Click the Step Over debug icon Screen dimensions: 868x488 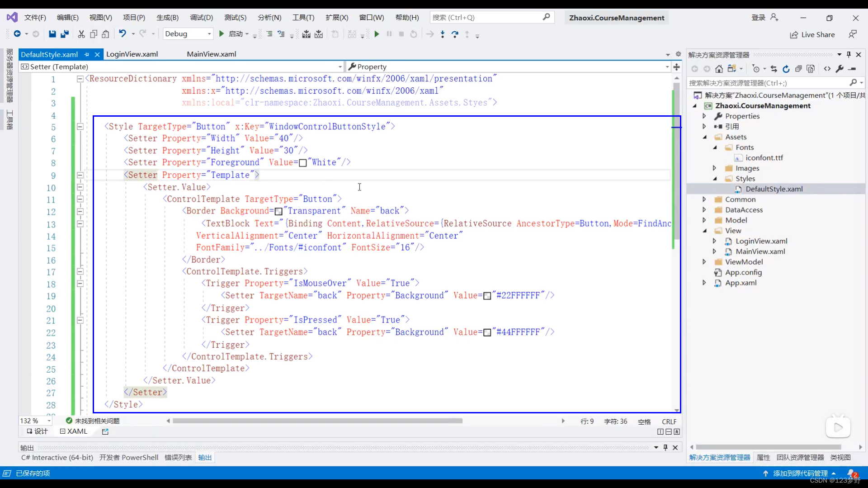455,34
